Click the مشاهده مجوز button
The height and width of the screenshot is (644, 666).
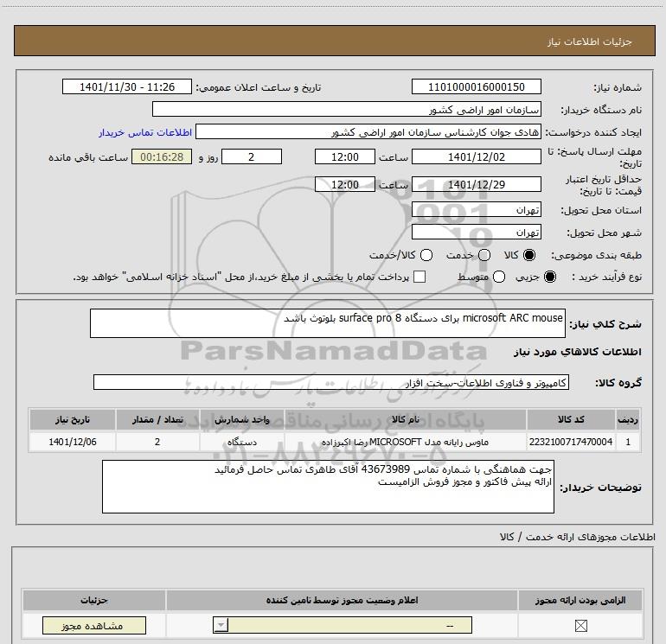pos(94,625)
